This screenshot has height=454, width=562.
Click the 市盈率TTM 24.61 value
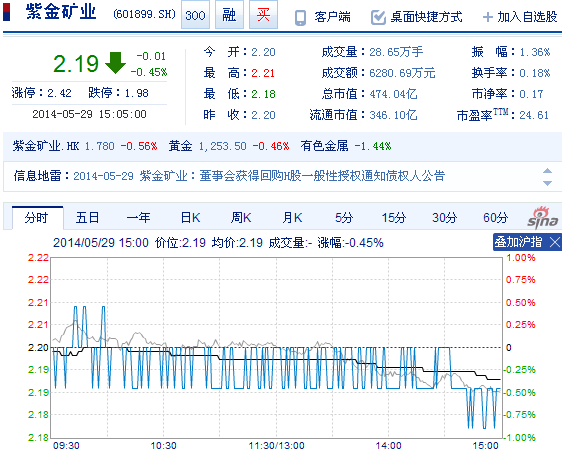[x=534, y=115]
